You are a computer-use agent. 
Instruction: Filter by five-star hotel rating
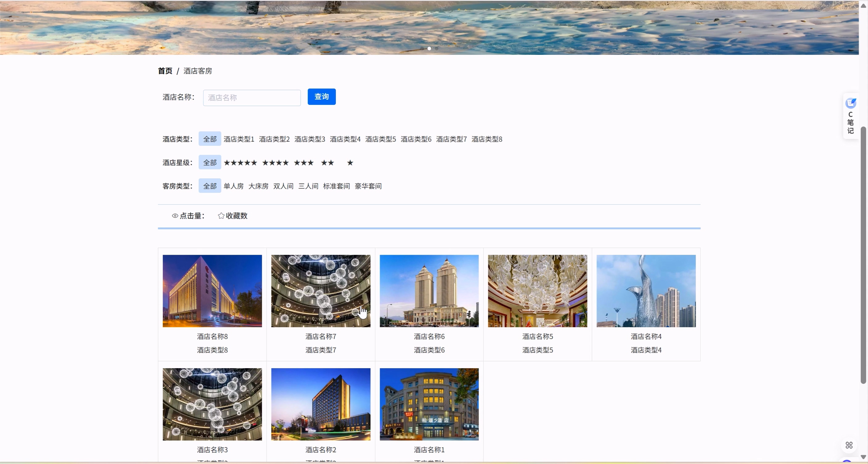click(x=240, y=163)
